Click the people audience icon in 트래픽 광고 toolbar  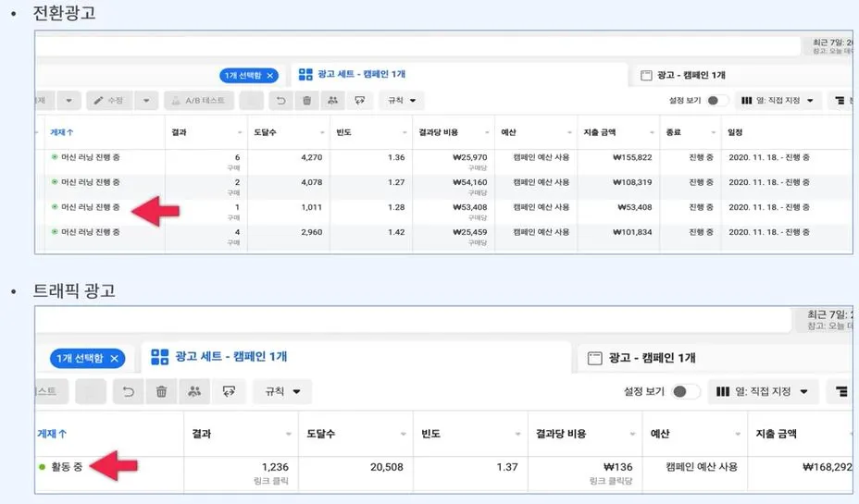click(x=194, y=391)
